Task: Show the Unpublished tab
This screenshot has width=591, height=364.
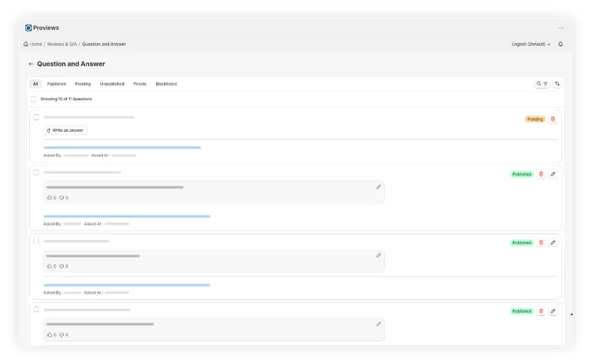Action: pyautogui.click(x=112, y=84)
